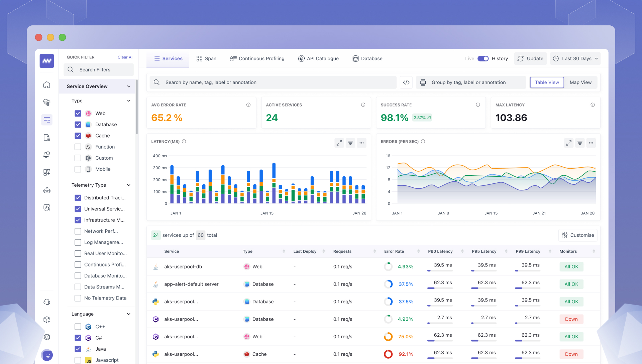
Task: Open the support headset icon in sidebar
Action: [x=46, y=302]
